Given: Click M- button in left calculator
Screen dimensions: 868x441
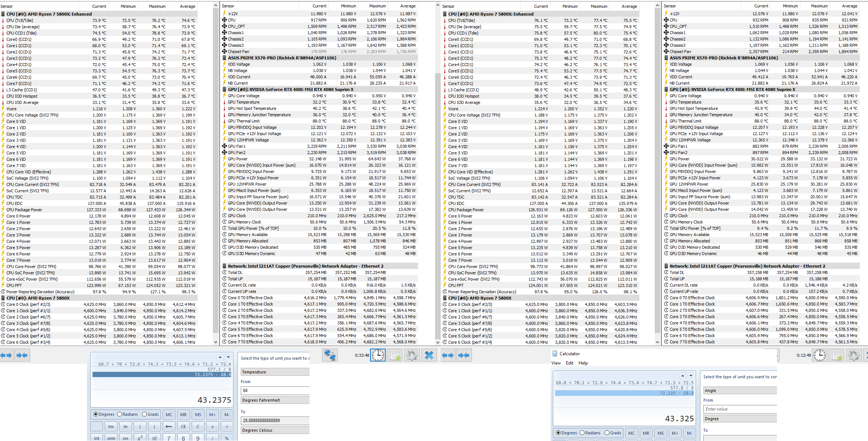Looking at the screenshot, I should click(227, 415).
